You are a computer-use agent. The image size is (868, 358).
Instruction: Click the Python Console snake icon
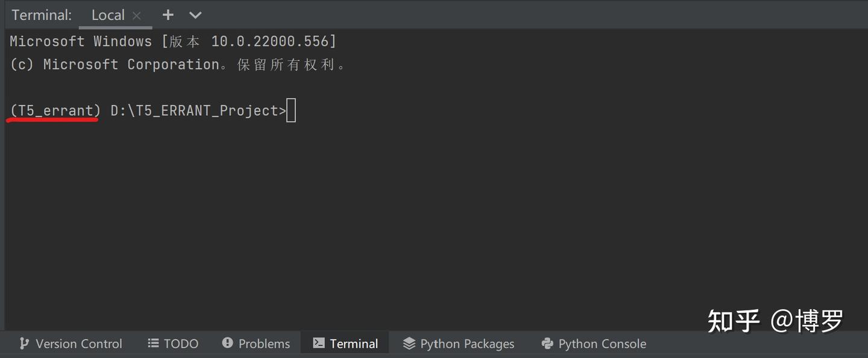coord(547,344)
